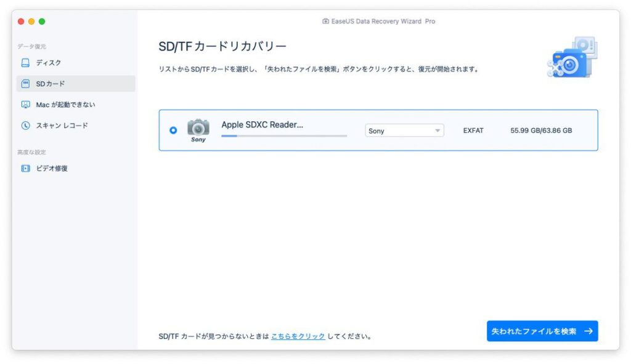This screenshot has width=631, height=364.
Task: Switch to SDカード section
Action: pos(76,84)
